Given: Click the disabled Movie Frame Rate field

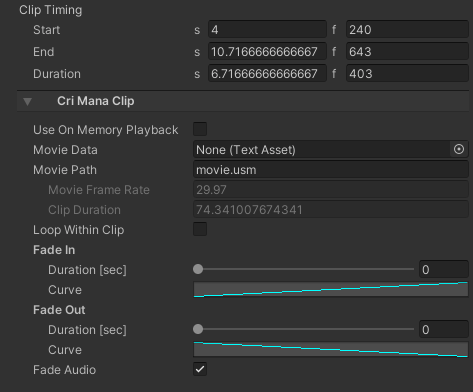Looking at the screenshot, I should 331,189.
